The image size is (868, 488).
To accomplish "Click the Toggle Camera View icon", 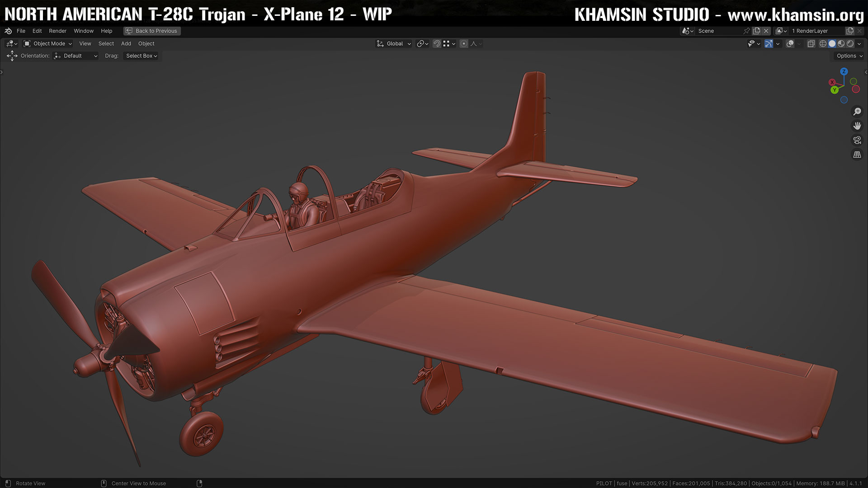I will 857,140.
